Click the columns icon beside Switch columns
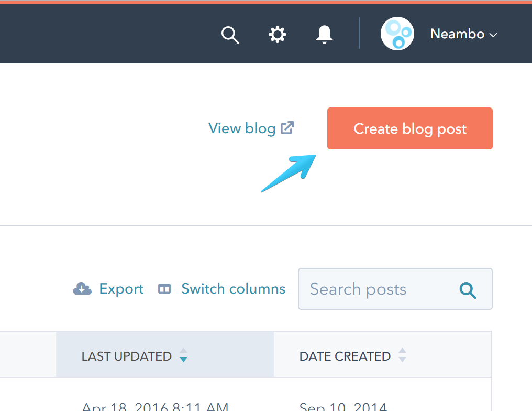 click(x=164, y=289)
